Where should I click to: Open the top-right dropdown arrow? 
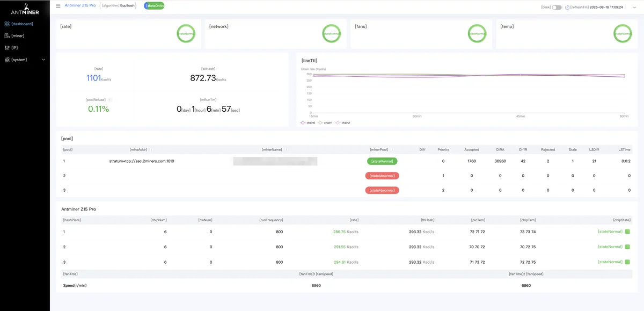[635, 8]
